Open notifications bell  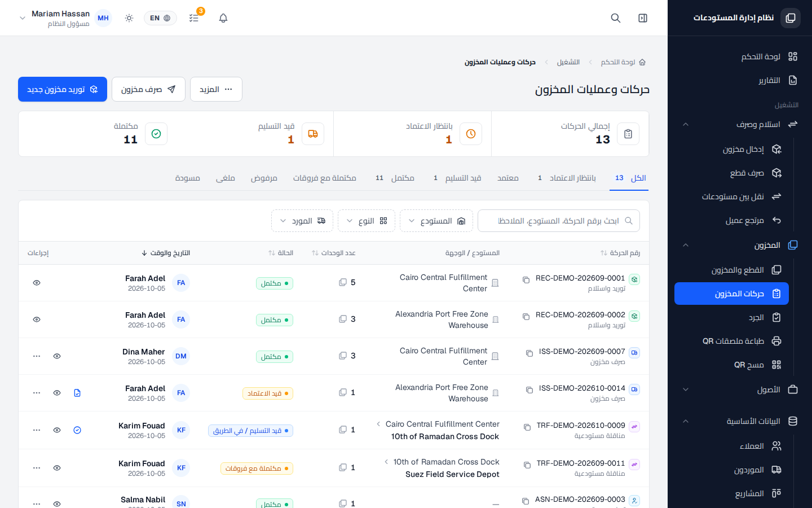tap(223, 18)
